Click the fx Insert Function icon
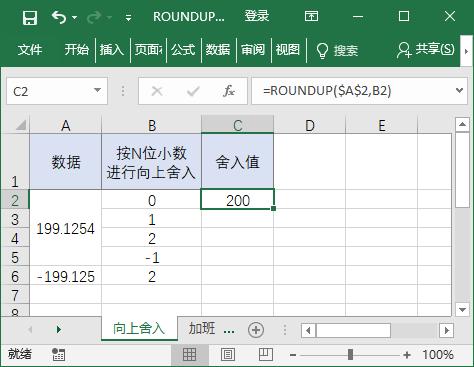The width and height of the screenshot is (474, 367). click(229, 91)
